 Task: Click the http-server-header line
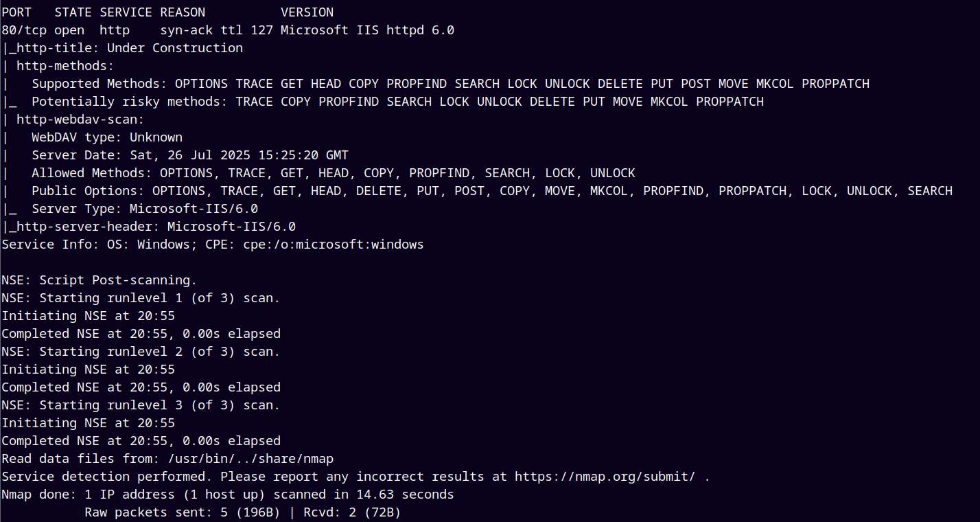point(148,227)
